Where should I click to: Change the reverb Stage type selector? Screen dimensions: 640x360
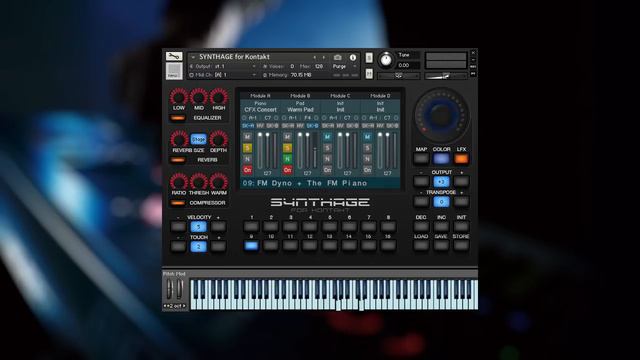point(199,140)
